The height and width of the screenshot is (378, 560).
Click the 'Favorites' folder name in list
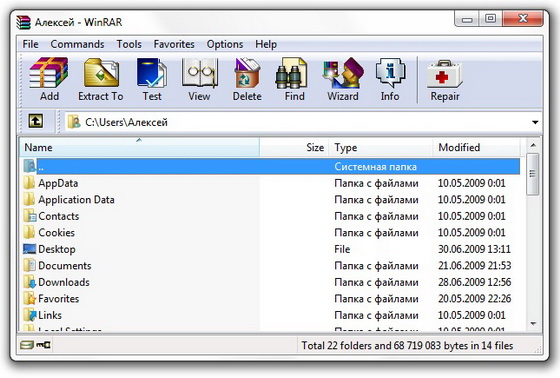(x=59, y=299)
